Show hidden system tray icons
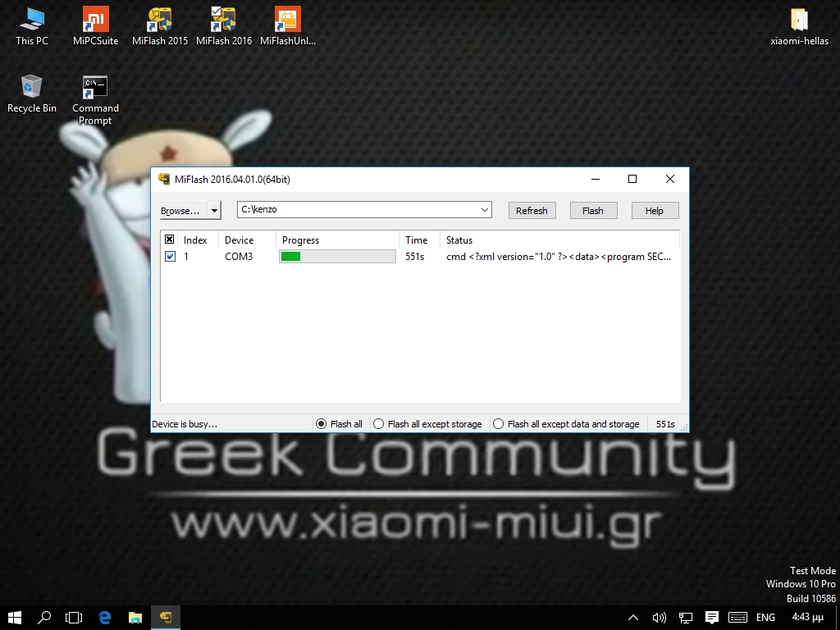 click(632, 618)
